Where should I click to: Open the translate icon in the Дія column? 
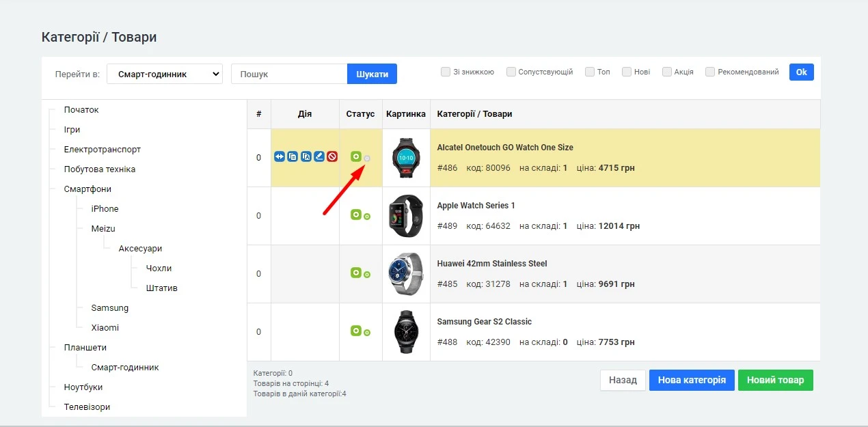click(x=306, y=156)
